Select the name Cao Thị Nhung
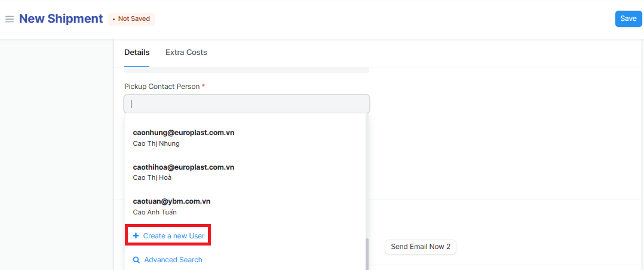This screenshot has width=644, height=270. click(x=156, y=143)
